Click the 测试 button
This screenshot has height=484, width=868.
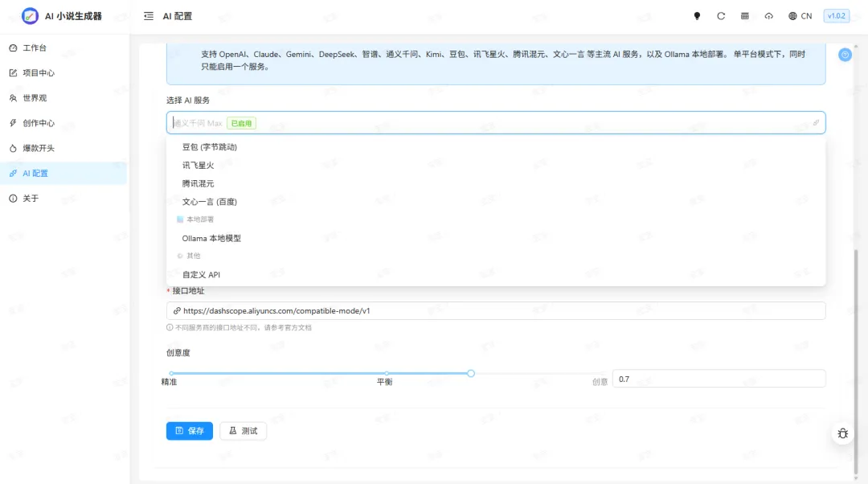[x=243, y=431]
